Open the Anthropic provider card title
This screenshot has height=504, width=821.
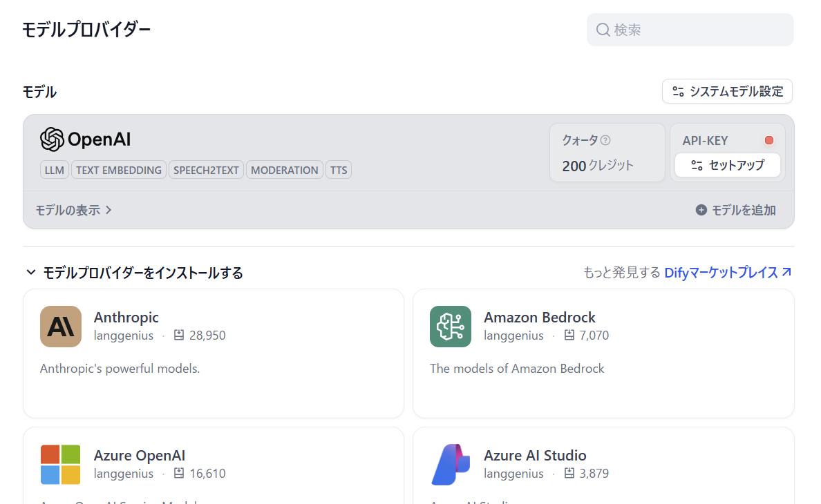pos(126,318)
